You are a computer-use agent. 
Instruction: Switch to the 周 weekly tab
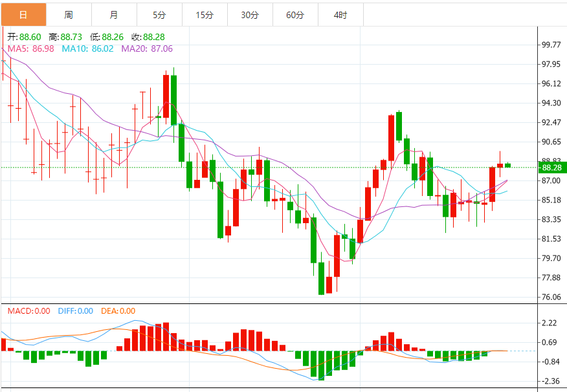[69, 15]
